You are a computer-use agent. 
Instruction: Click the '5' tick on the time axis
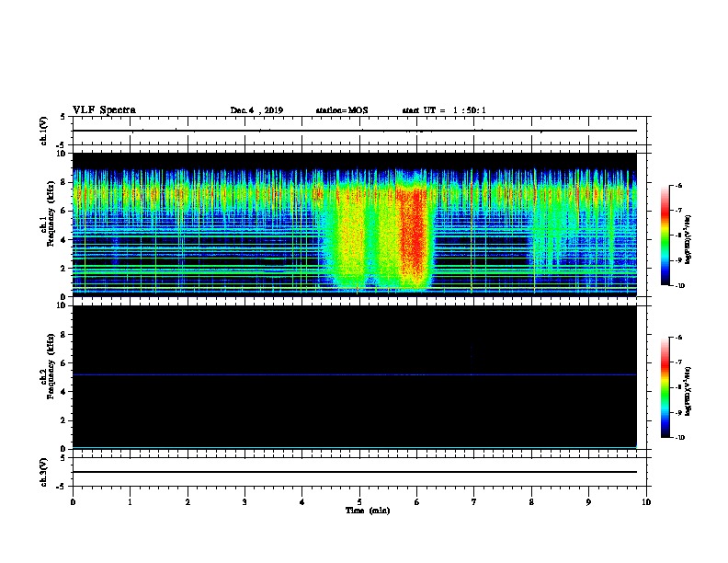click(359, 502)
